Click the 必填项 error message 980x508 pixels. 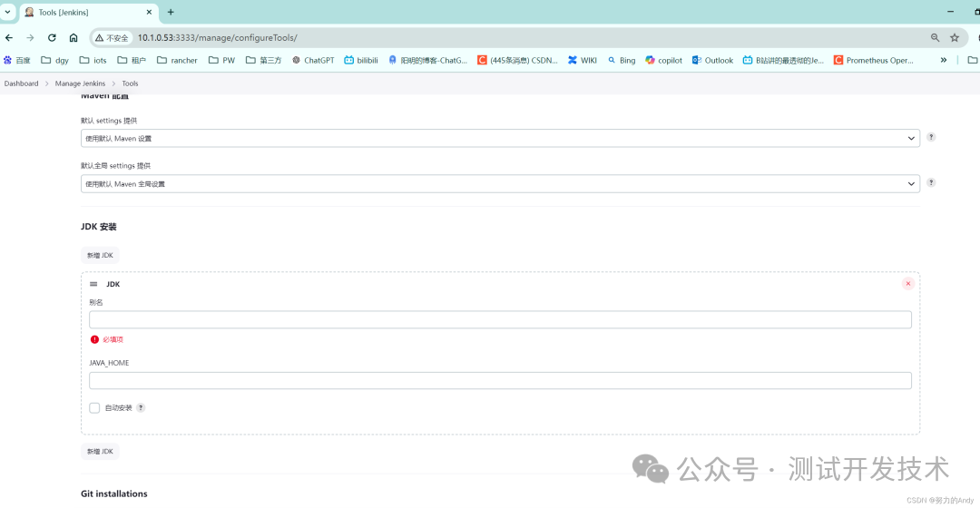(113, 339)
